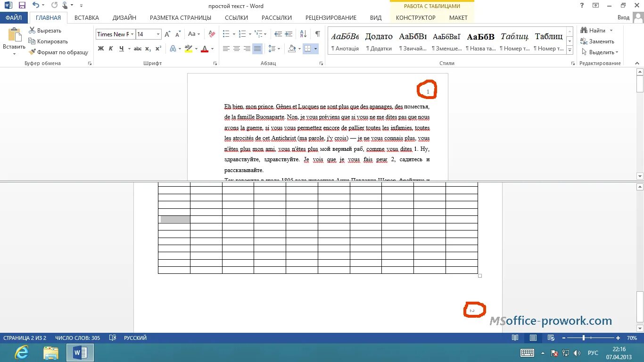Apply the 'Анотація' style
Image resolution: width=644 pixels, height=362 pixels.
345,41
